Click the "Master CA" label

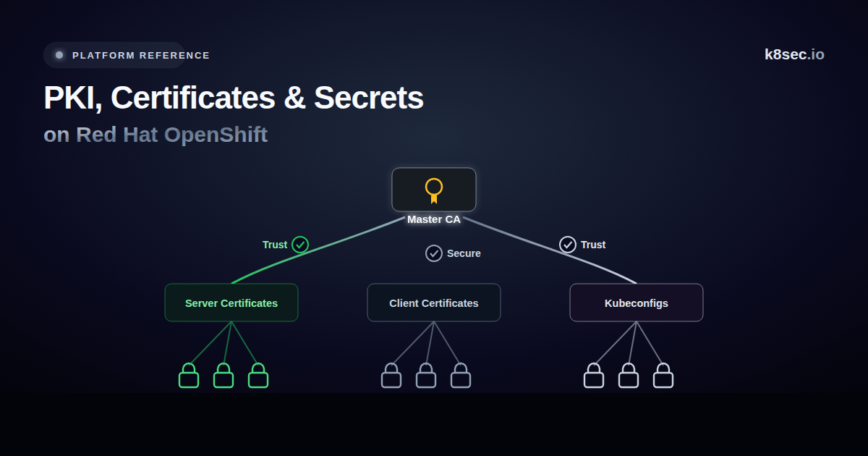[x=434, y=219]
